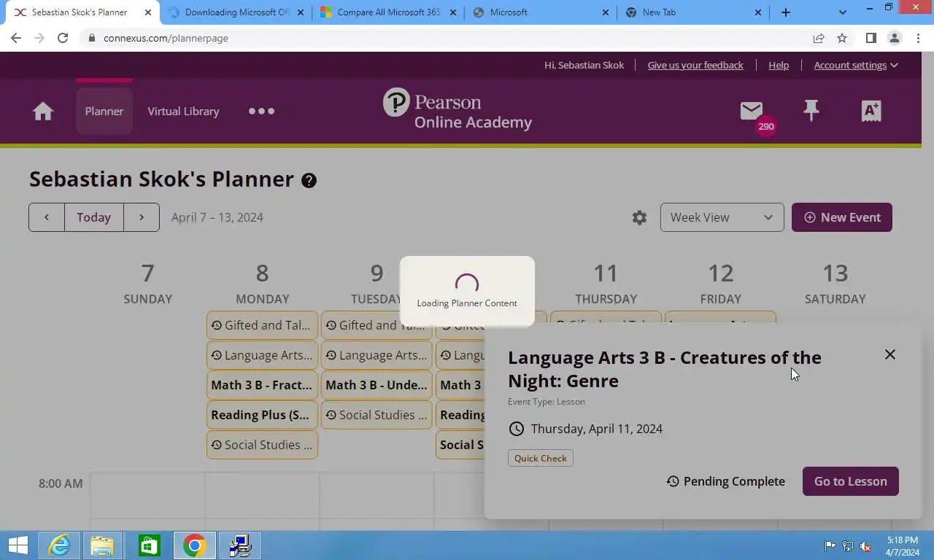Go back in browser history
The width and height of the screenshot is (934, 560).
click(x=16, y=38)
